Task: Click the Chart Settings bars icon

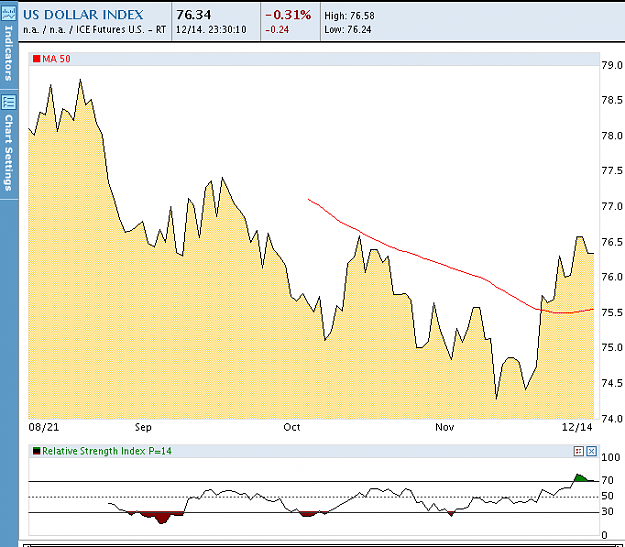Action: [x=8, y=102]
